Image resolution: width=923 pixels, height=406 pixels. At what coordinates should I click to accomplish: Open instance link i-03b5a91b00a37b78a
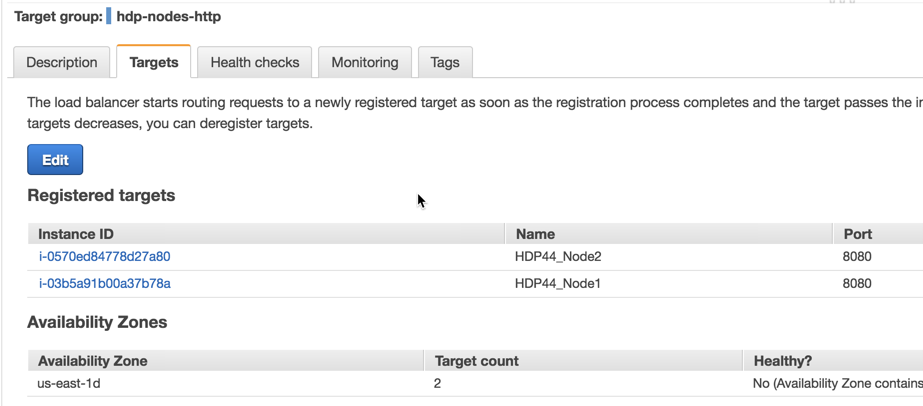[105, 284]
